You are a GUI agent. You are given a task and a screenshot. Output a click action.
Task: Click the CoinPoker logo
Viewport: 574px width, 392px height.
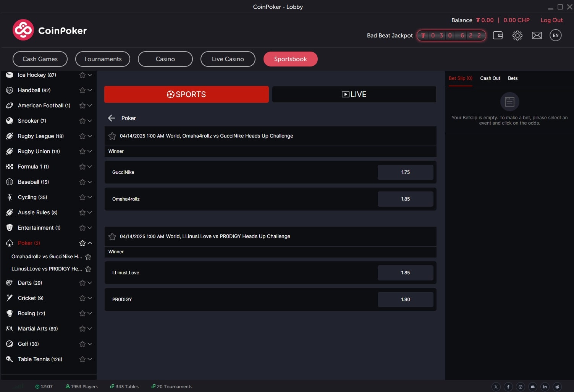coord(50,30)
